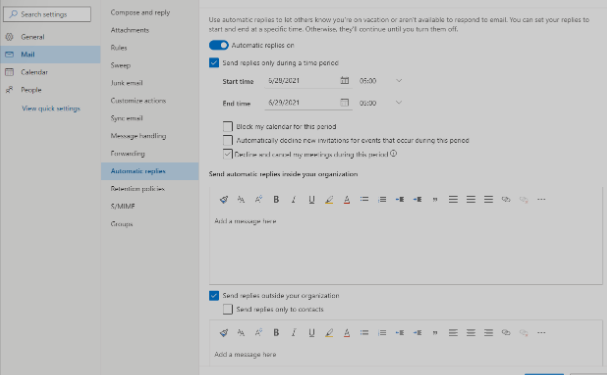
Task: Open Junk email settings
Action: pyautogui.click(x=150, y=83)
